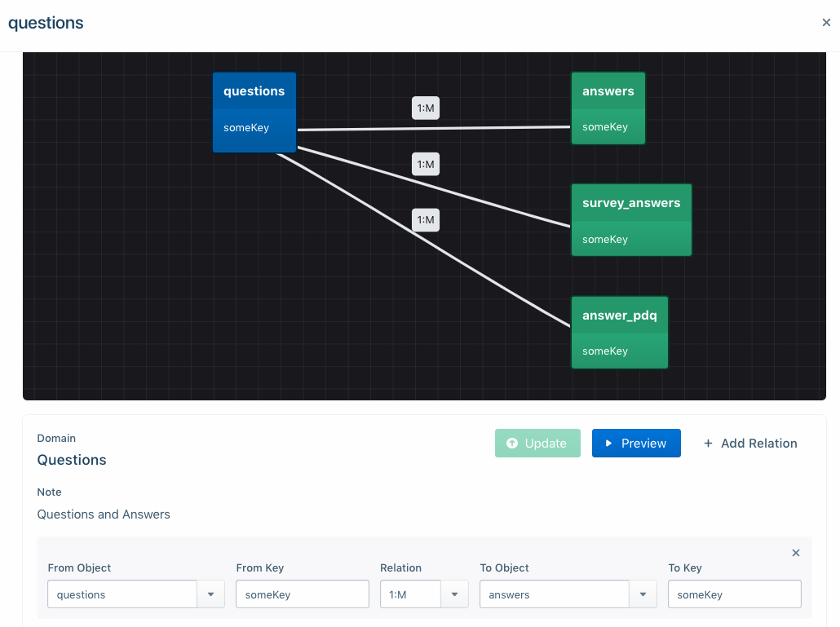Close the questions dialog
The image size is (840, 627).
(x=826, y=23)
